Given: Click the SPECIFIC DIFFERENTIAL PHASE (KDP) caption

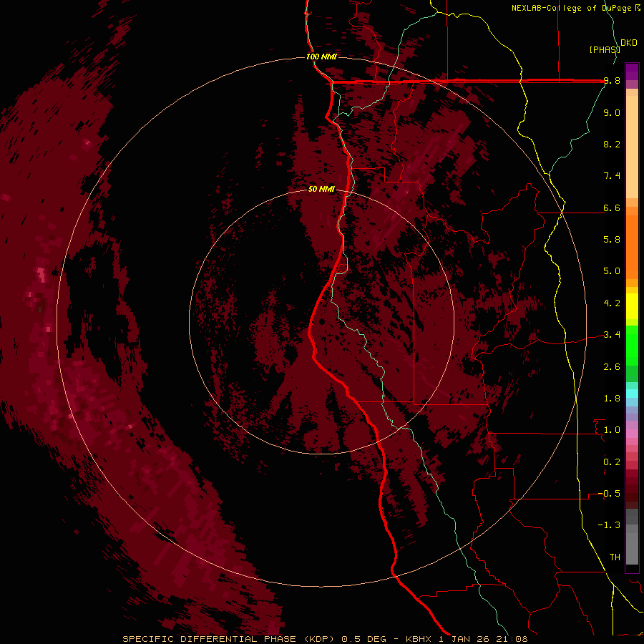Looking at the screenshot, I should coord(229,639).
